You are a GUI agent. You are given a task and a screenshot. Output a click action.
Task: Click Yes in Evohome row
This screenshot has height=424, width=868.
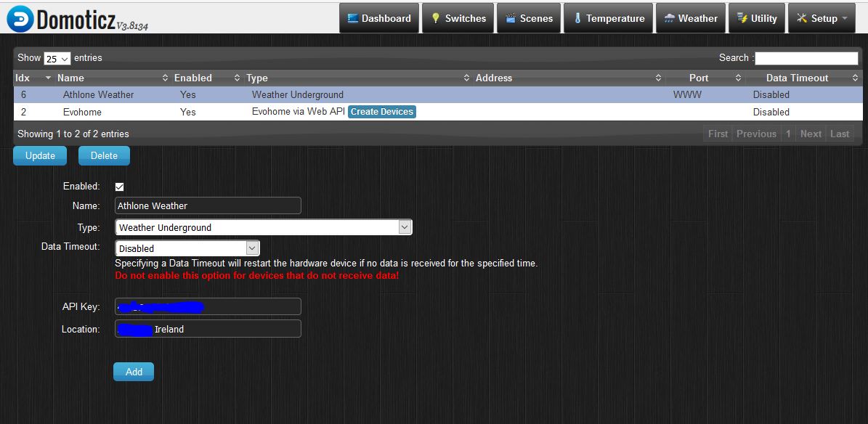pyautogui.click(x=187, y=112)
